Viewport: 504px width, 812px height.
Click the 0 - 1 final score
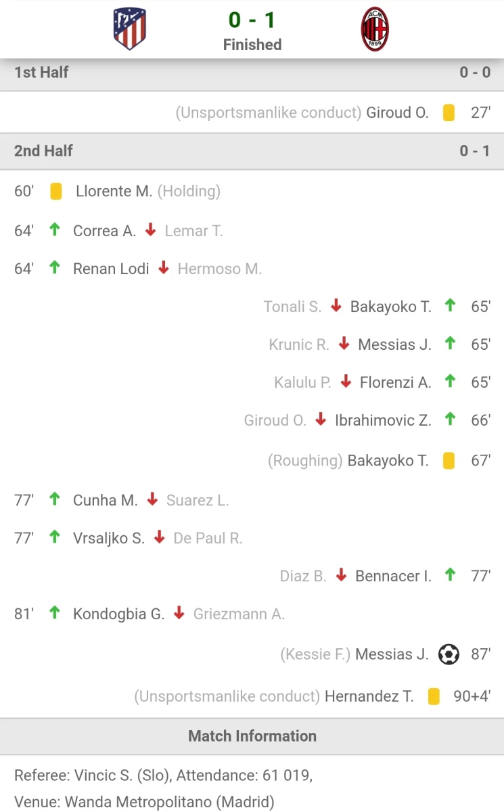click(x=252, y=20)
